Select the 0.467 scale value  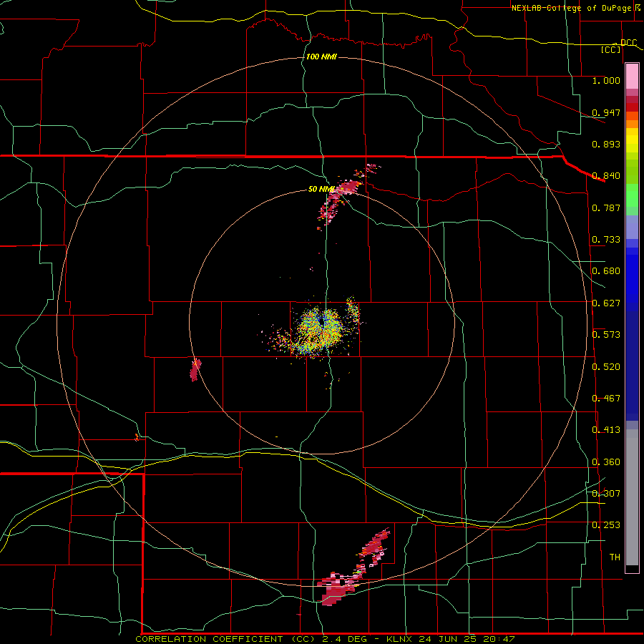point(606,399)
